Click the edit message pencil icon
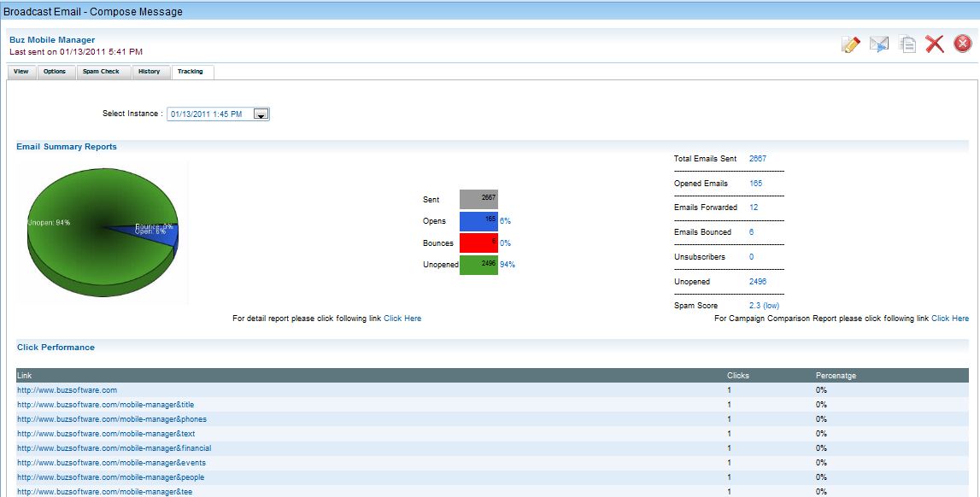Screen dimensions: 980x497 (x=850, y=44)
